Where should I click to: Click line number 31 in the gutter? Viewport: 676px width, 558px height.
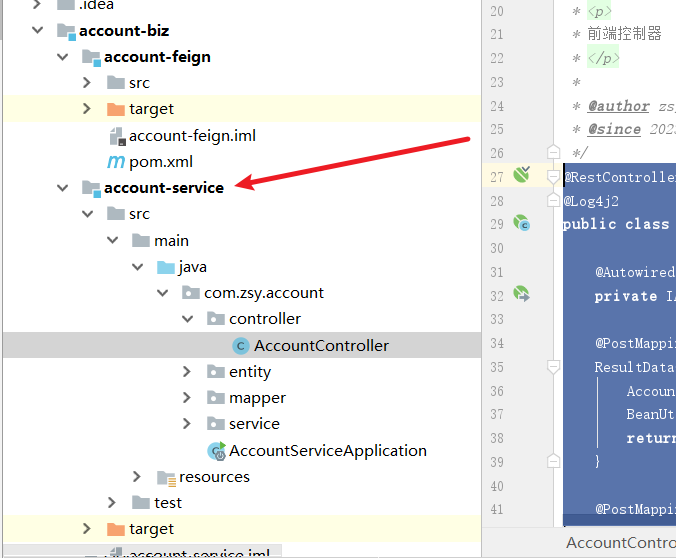(498, 272)
